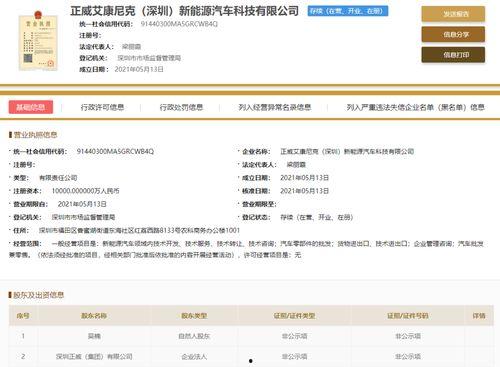
Task: Open the business license (营业执照) thumbnail image
Action: pos(38,41)
